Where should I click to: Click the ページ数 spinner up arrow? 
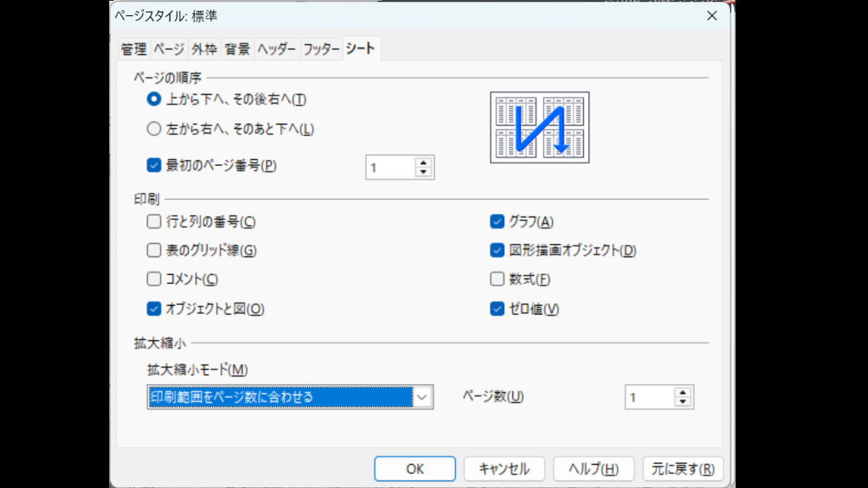coord(684,392)
